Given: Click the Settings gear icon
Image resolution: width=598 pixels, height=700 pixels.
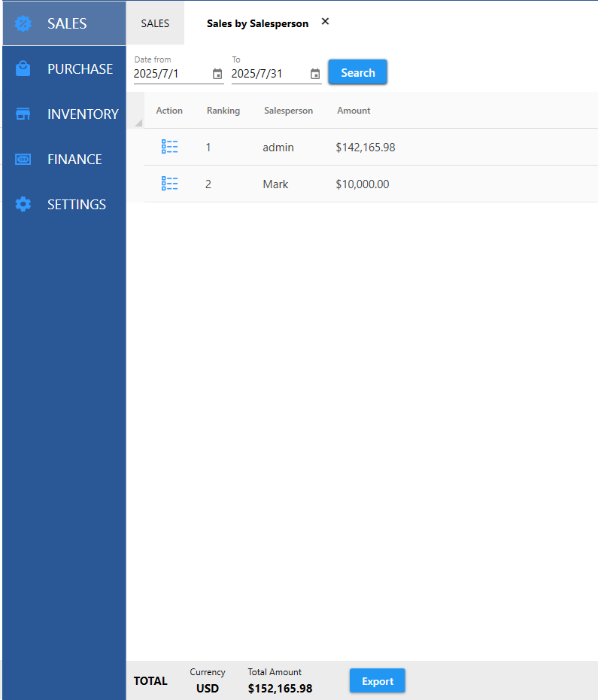Looking at the screenshot, I should [x=23, y=204].
